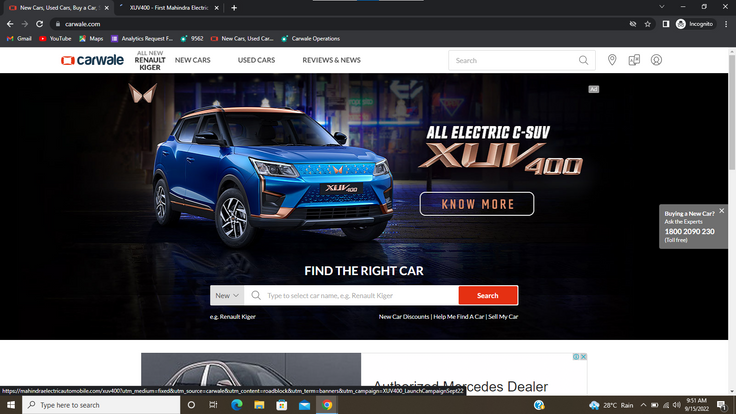Click the magnifier in header search
Image resolution: width=736 pixels, height=414 pixels.
[583, 60]
